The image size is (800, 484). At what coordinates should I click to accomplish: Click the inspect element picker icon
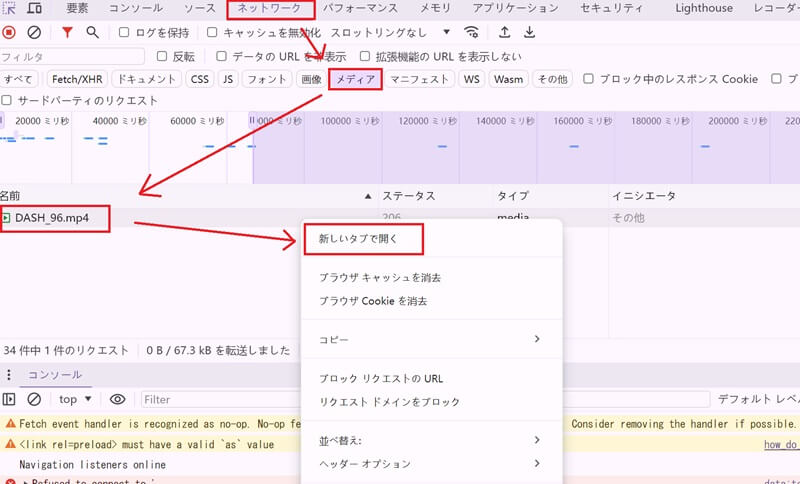[x=9, y=8]
